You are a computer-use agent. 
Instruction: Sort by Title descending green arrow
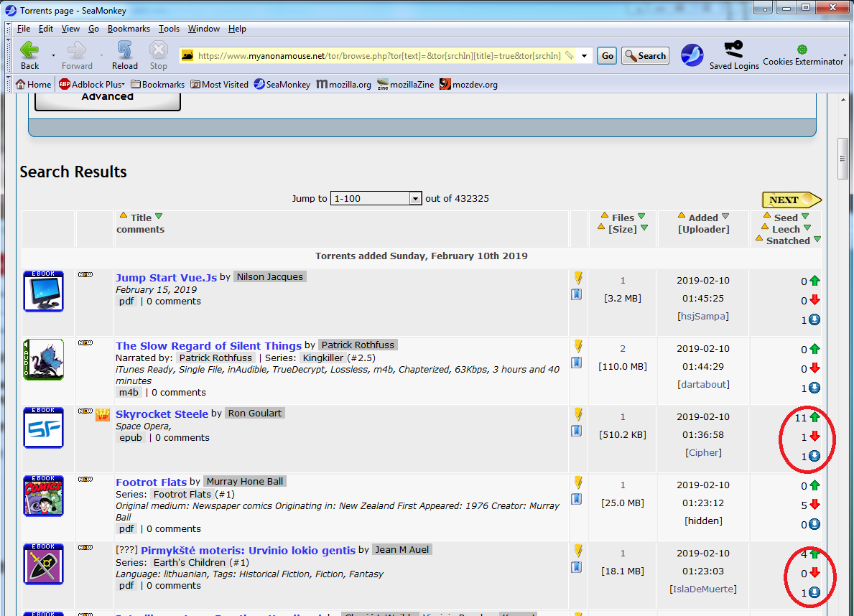(159, 216)
